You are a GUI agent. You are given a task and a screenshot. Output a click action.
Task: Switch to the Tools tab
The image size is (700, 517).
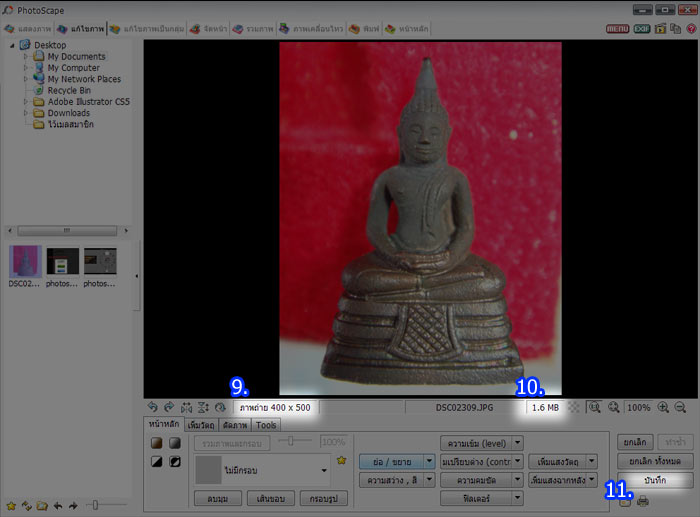266,426
